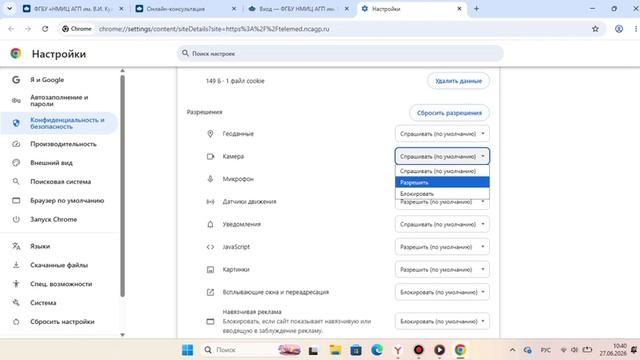Open the JavaScript permission dropdown
Viewport: 640px width, 360px height.
[442, 247]
